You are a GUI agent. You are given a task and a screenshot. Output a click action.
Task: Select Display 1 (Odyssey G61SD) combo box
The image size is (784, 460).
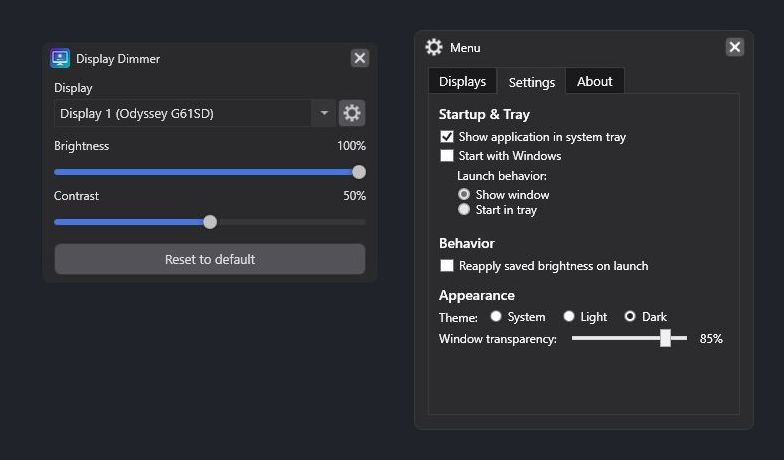[195, 113]
